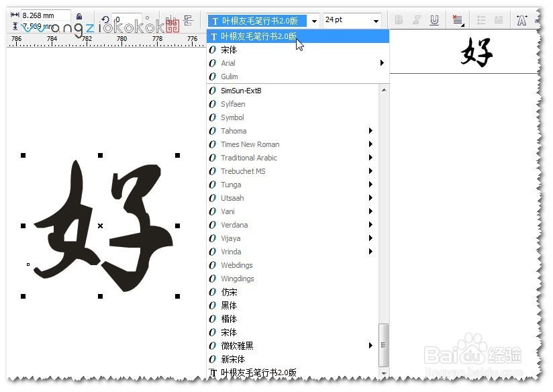Click the rotation reset icon beside the angle field

tap(106, 19)
